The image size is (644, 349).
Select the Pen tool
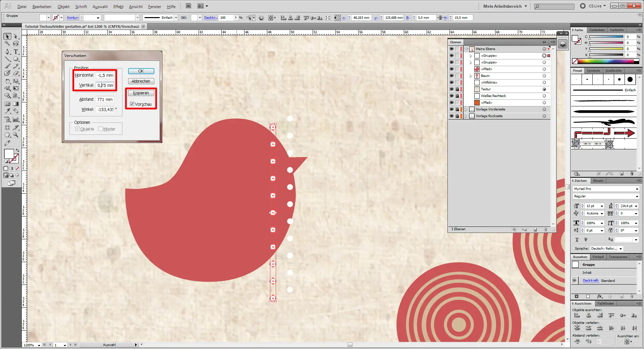(7, 52)
